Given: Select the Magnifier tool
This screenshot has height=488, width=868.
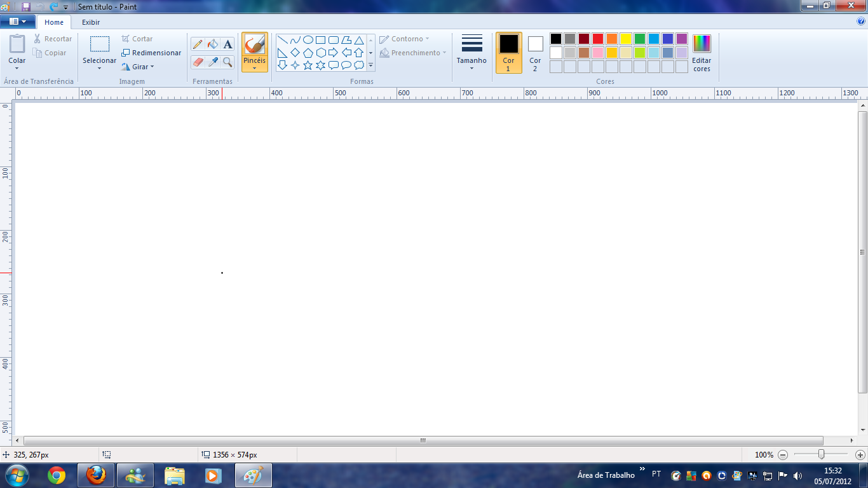Looking at the screenshot, I should [x=227, y=62].
